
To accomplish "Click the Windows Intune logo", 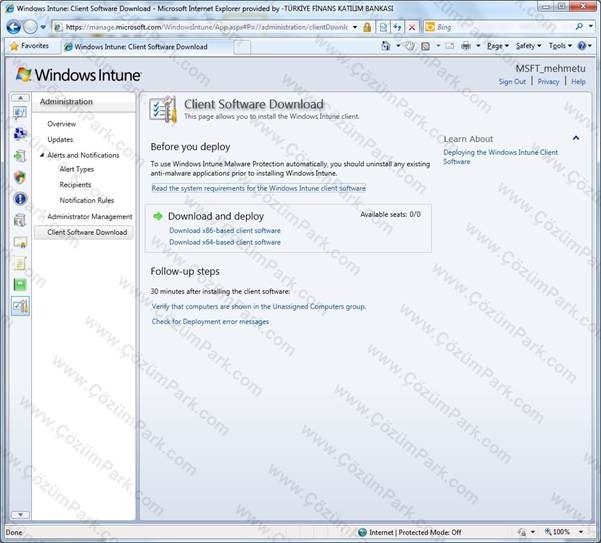I will coord(79,75).
